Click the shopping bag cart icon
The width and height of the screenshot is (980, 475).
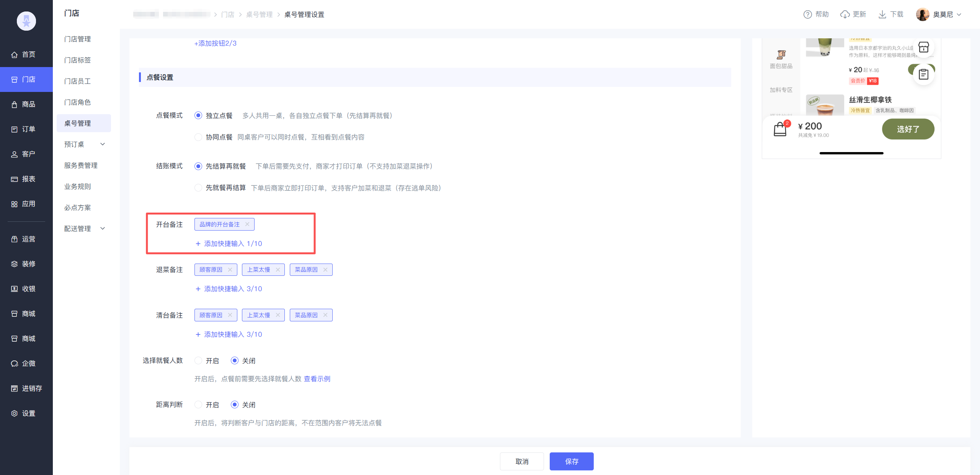click(x=780, y=129)
